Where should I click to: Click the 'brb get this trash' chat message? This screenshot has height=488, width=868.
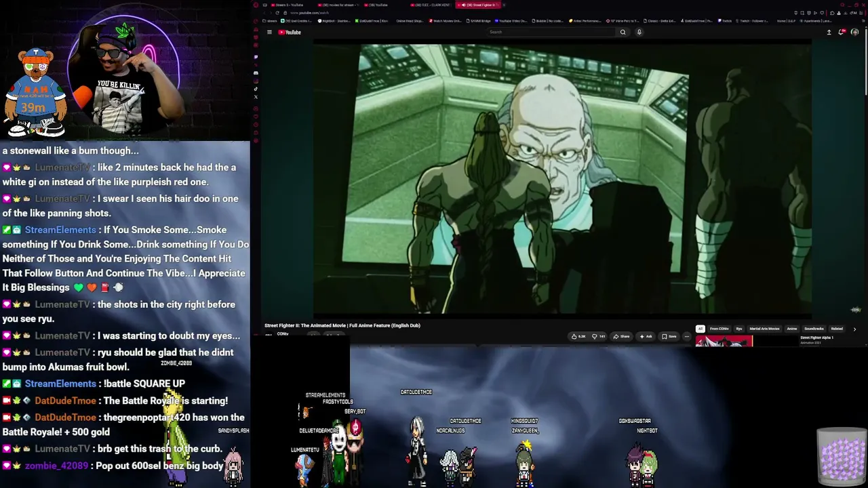[160, 449]
